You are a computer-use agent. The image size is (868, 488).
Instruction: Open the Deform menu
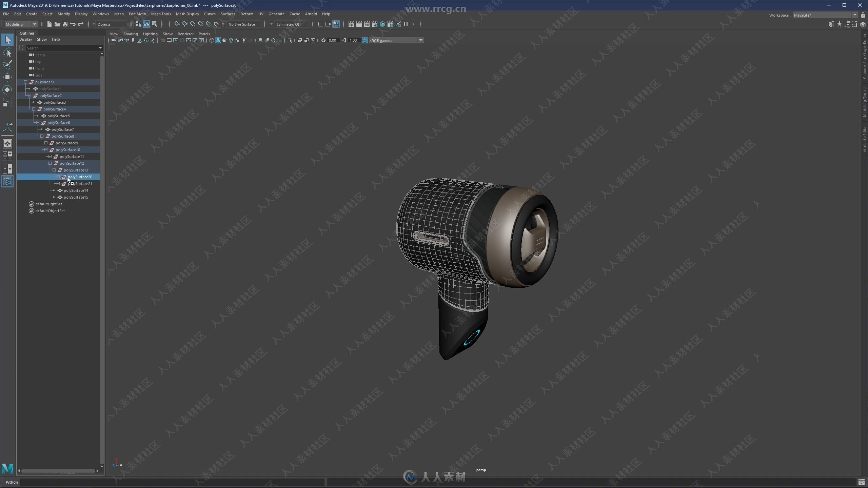click(246, 14)
